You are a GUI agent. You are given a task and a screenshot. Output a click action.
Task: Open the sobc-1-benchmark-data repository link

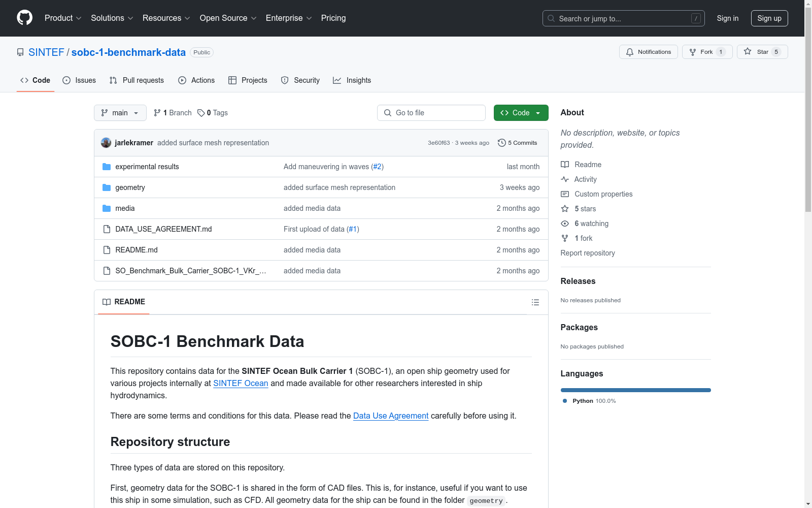pos(128,52)
